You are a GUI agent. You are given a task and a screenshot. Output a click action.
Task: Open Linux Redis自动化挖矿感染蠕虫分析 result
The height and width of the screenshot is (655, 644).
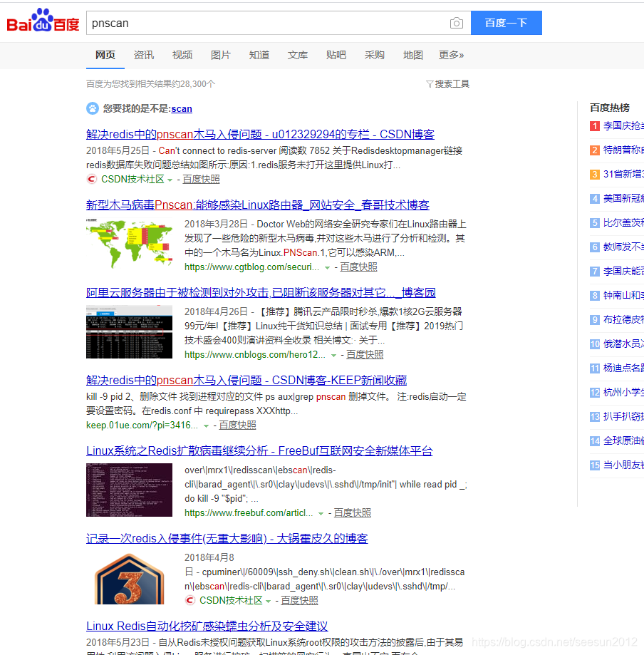(x=207, y=626)
